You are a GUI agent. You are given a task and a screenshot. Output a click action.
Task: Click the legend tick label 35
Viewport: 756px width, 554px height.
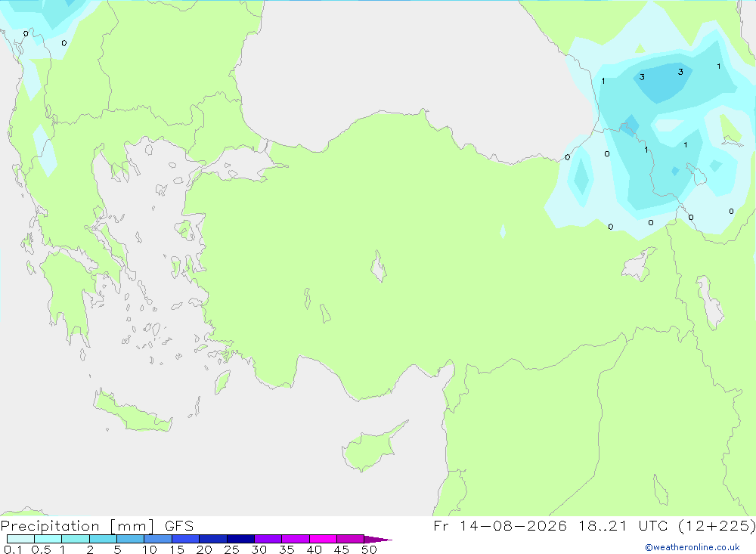pyautogui.click(x=287, y=549)
